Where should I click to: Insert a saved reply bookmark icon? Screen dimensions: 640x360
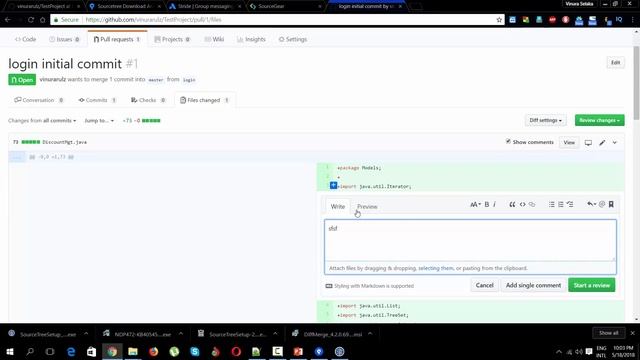coord(611,204)
